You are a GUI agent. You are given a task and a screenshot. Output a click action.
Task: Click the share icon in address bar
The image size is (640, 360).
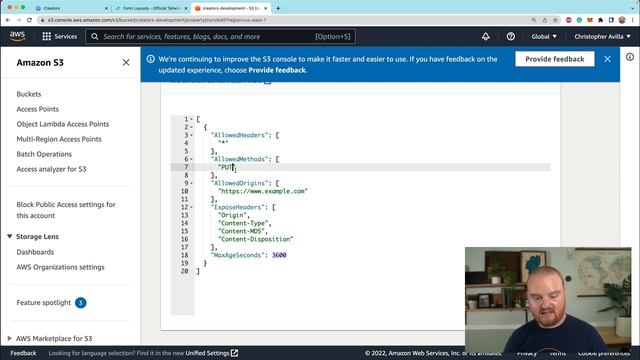point(544,20)
